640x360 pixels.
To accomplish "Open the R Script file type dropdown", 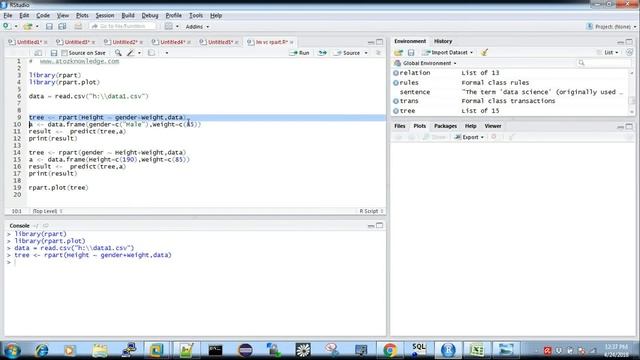I will tap(371, 211).
